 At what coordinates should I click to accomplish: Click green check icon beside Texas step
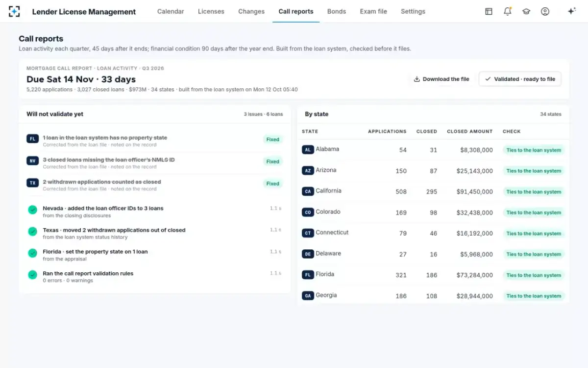[x=32, y=232]
